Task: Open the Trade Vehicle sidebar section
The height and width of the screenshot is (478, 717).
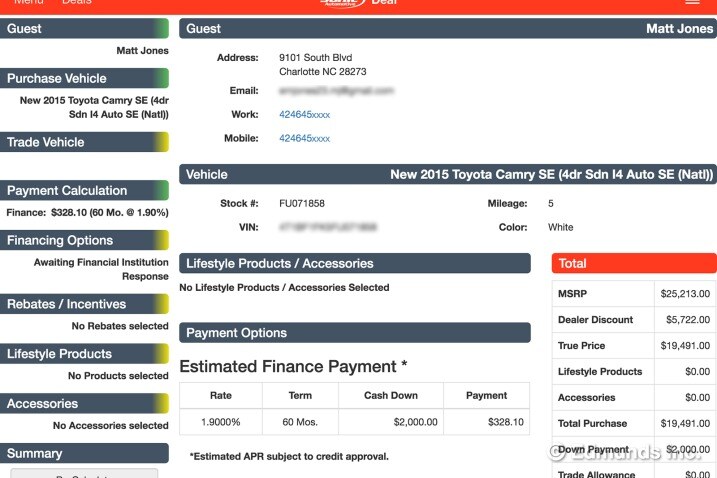Action: tap(84, 142)
